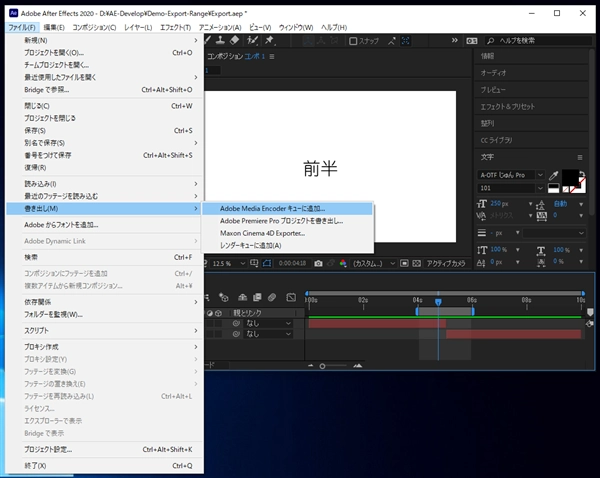Choose プロジェクトを開く(O)... in File menu

(x=105, y=53)
